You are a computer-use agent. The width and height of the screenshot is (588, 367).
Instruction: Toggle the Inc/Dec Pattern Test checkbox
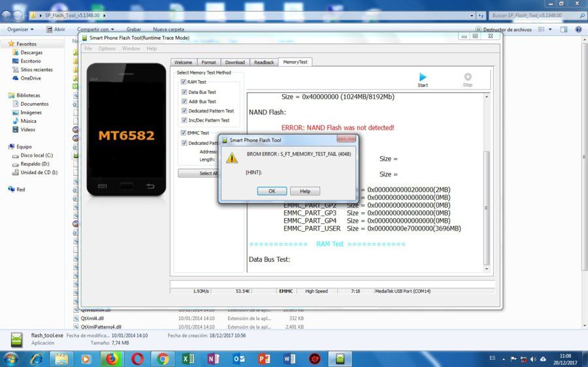(x=184, y=120)
